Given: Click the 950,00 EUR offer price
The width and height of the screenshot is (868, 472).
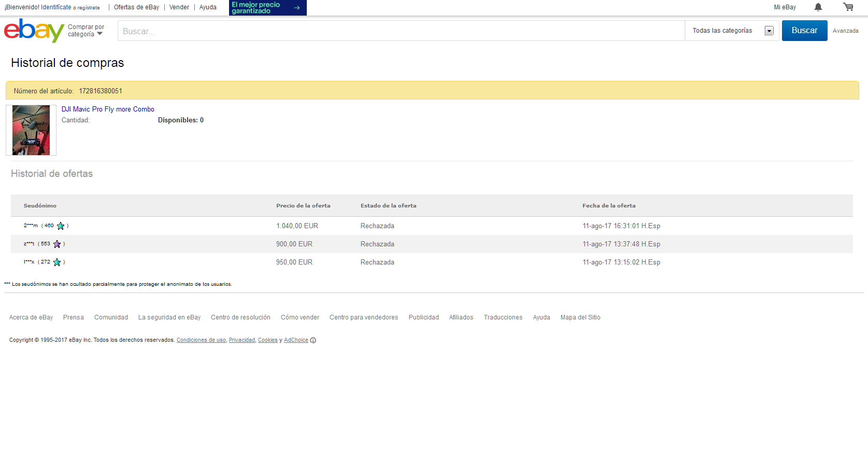Looking at the screenshot, I should [294, 262].
